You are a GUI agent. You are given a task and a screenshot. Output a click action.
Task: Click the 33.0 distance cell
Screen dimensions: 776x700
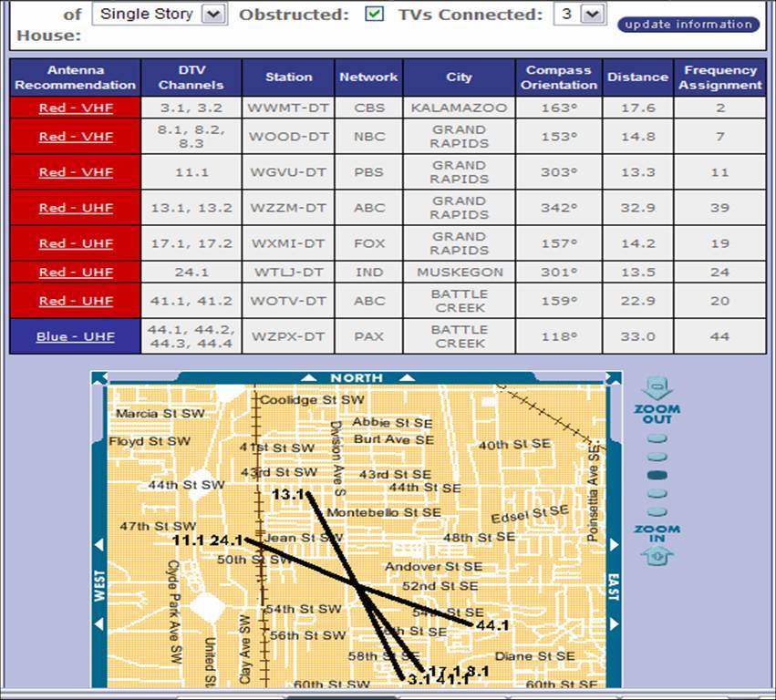(x=638, y=336)
